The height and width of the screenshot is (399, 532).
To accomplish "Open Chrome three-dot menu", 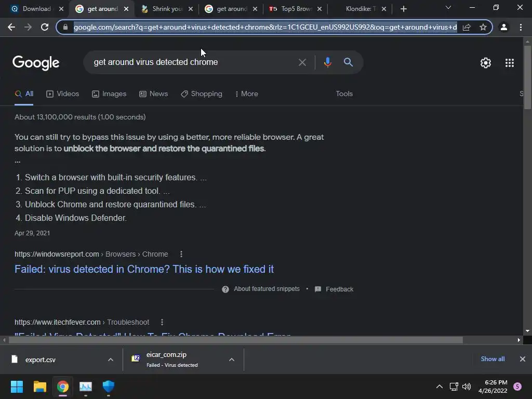I will 521,27.
